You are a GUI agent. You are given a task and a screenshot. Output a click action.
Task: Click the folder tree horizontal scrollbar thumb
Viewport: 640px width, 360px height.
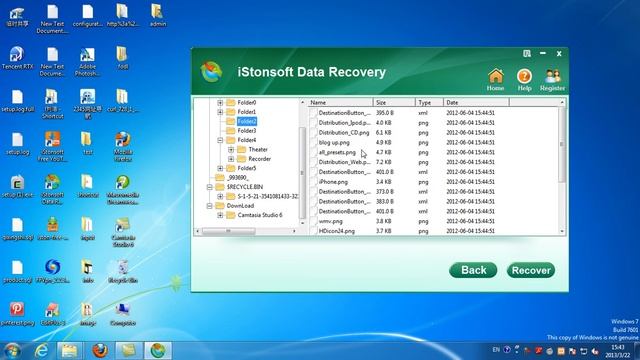coord(229,231)
